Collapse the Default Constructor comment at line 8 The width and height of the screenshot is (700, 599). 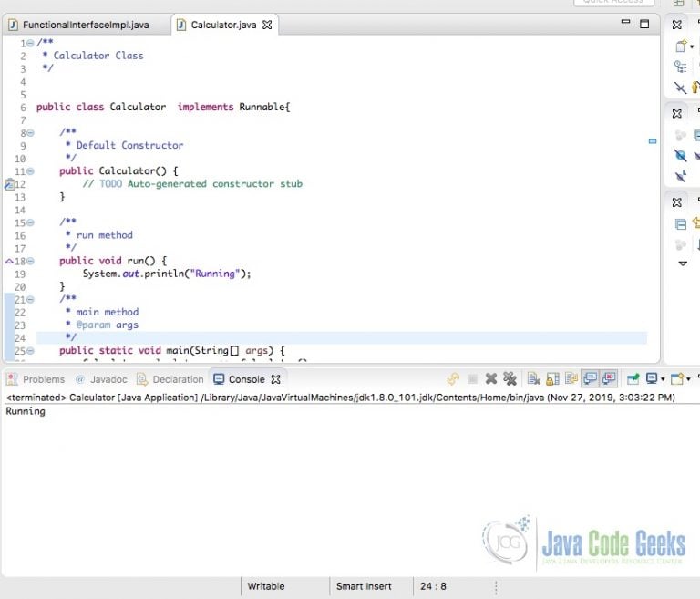(30, 133)
